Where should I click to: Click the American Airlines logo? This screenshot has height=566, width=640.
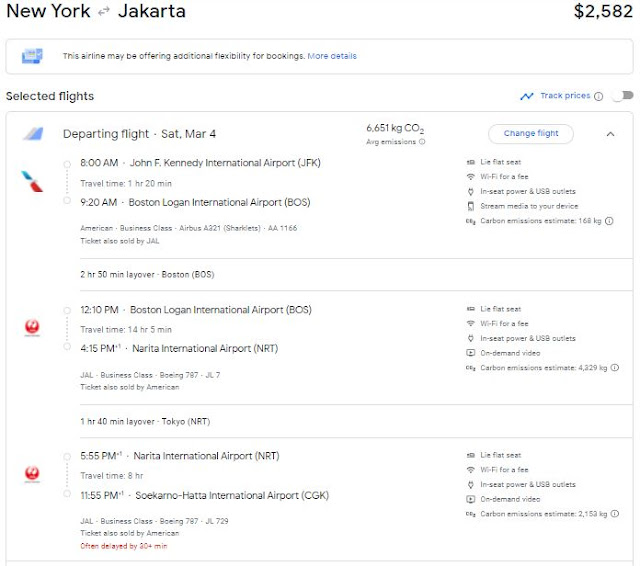click(x=31, y=181)
